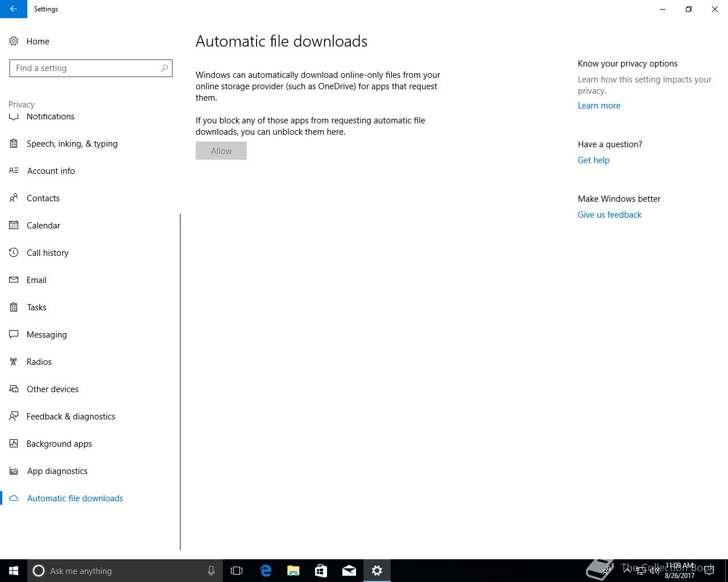This screenshot has height=582, width=728.
Task: Click the Email envelope icon in sidebar
Action: pos(14,280)
